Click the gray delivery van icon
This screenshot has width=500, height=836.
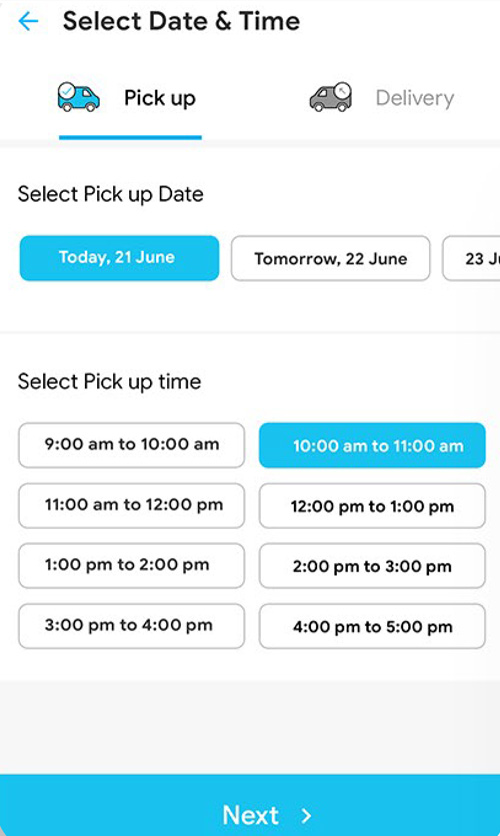click(x=331, y=97)
